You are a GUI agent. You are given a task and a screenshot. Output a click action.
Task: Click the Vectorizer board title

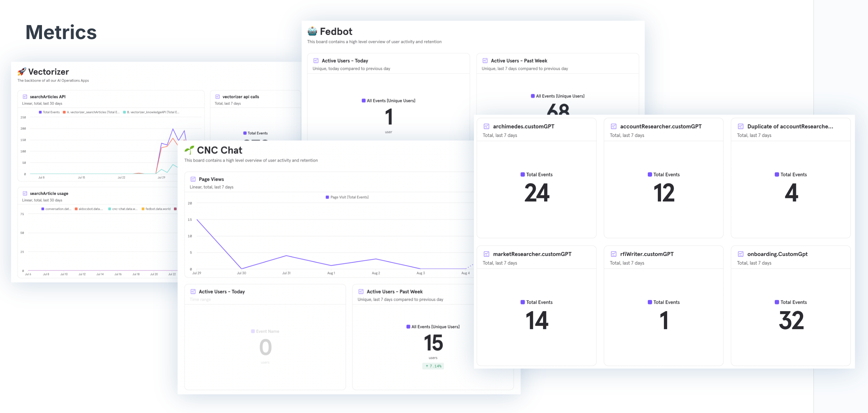[48, 72]
